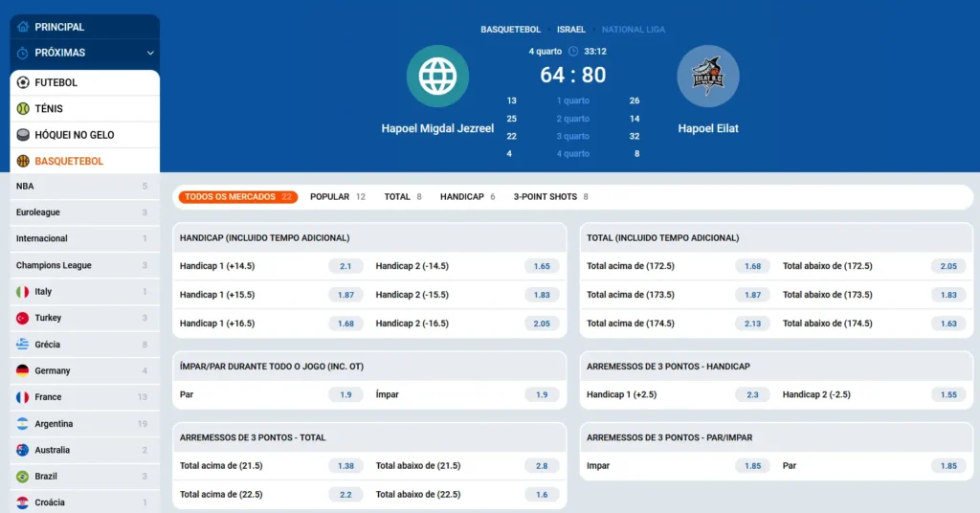Click the Hapoel Eilat team logo
Viewport: 980px width, 513px height.
pos(708,77)
